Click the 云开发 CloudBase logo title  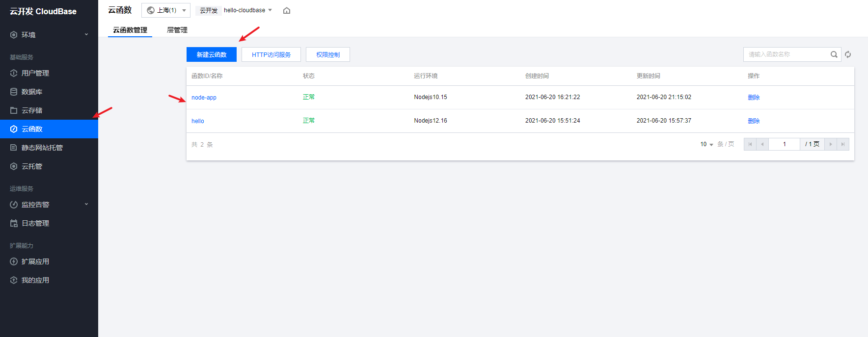pyautogui.click(x=43, y=11)
